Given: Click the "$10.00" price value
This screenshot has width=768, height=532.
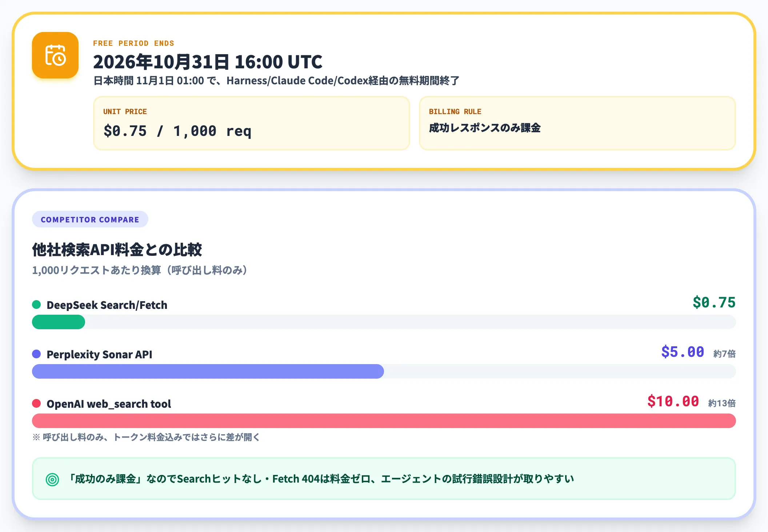Looking at the screenshot, I should pyautogui.click(x=673, y=401).
